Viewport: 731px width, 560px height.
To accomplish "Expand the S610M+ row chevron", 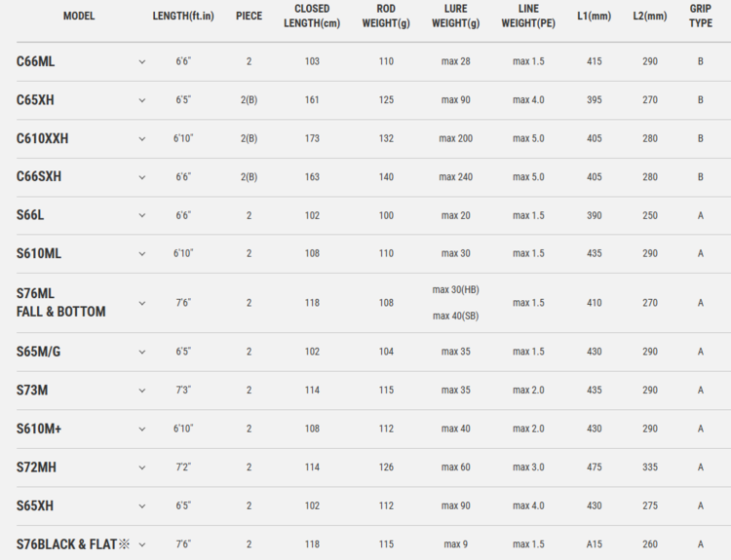I will pos(141,429).
